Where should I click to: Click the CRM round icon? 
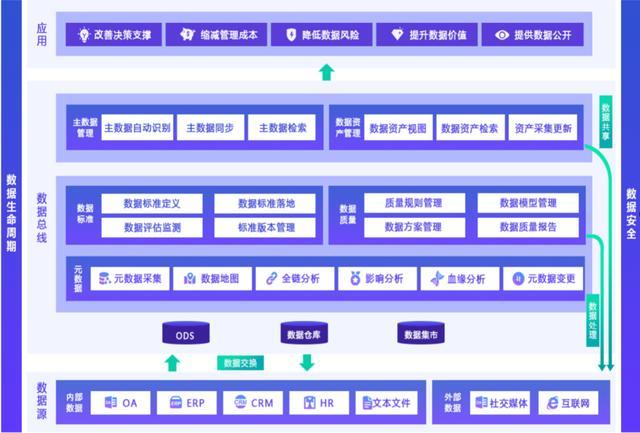tap(240, 402)
